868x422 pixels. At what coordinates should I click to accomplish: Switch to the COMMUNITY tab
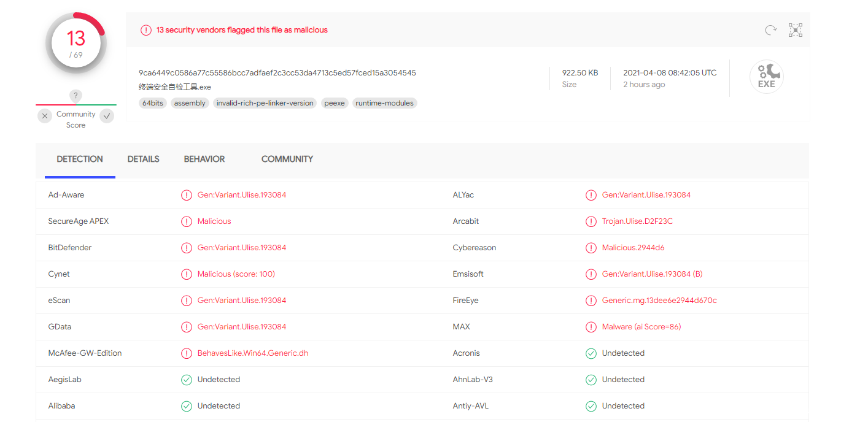click(x=287, y=159)
